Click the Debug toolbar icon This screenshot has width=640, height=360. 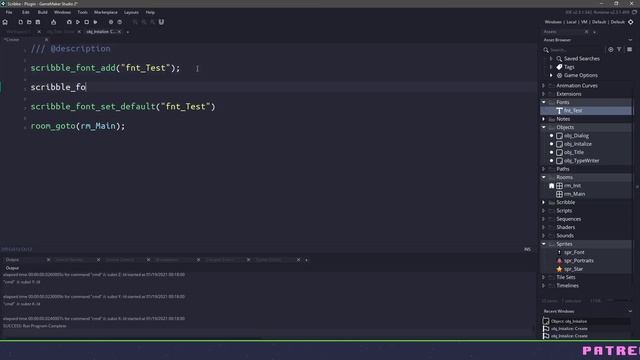[69, 22]
